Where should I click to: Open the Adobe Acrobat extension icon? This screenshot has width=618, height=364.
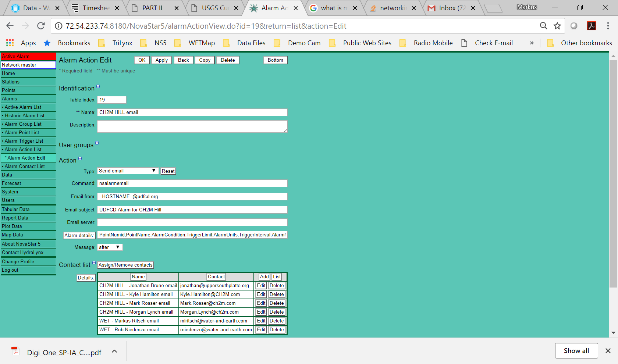[x=592, y=26]
